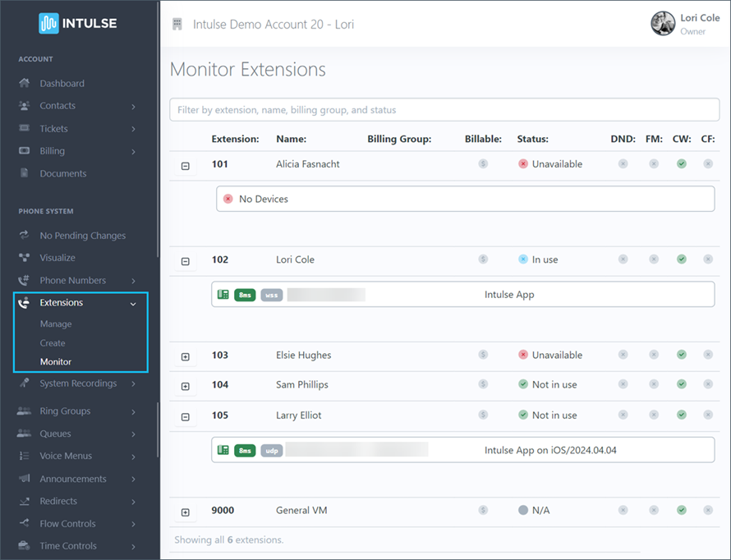The width and height of the screenshot is (731, 560).
Task: Expand extension 104 Sam Phillips row
Action: coord(185,386)
